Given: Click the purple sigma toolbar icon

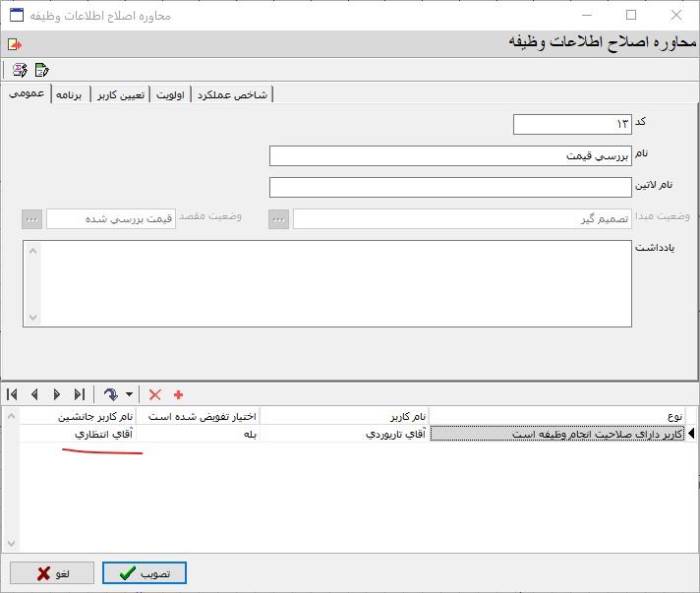Looking at the screenshot, I should [x=20, y=70].
